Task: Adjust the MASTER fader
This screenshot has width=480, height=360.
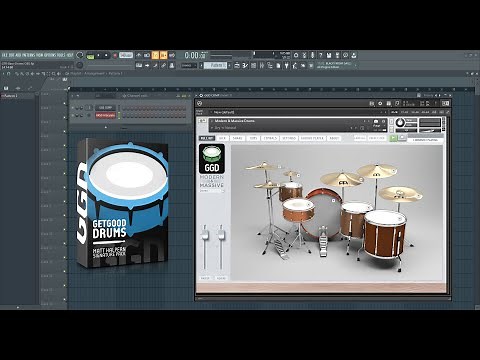Action: pos(205,235)
